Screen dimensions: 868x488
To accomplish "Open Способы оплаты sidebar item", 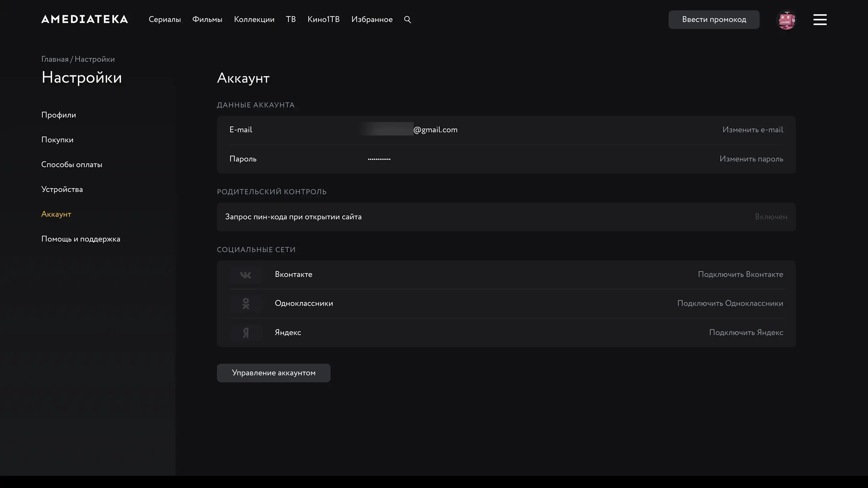I will [71, 165].
